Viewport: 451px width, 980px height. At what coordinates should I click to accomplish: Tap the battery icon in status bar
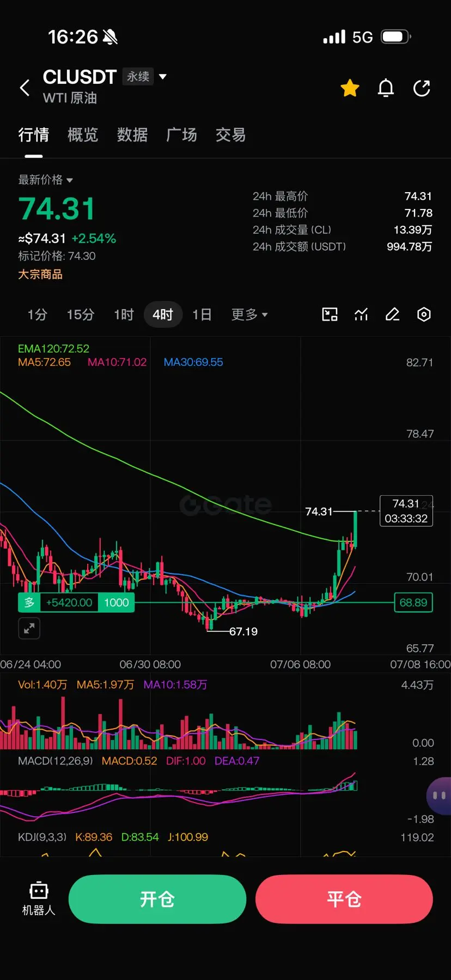click(396, 37)
